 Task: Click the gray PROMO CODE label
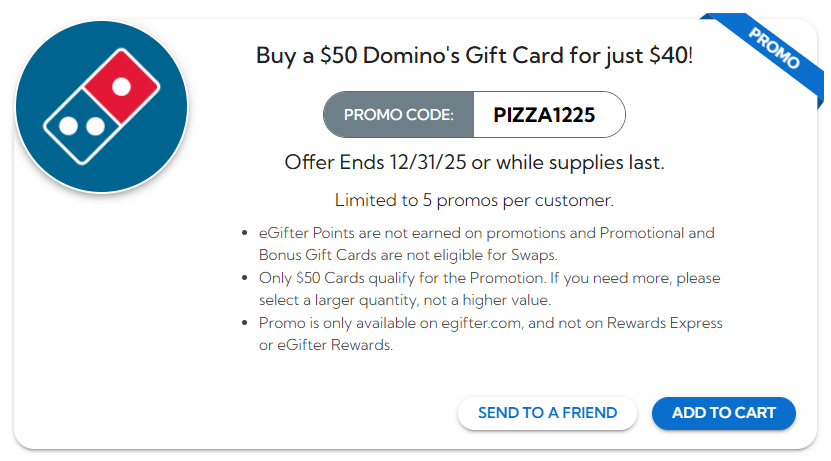click(398, 115)
